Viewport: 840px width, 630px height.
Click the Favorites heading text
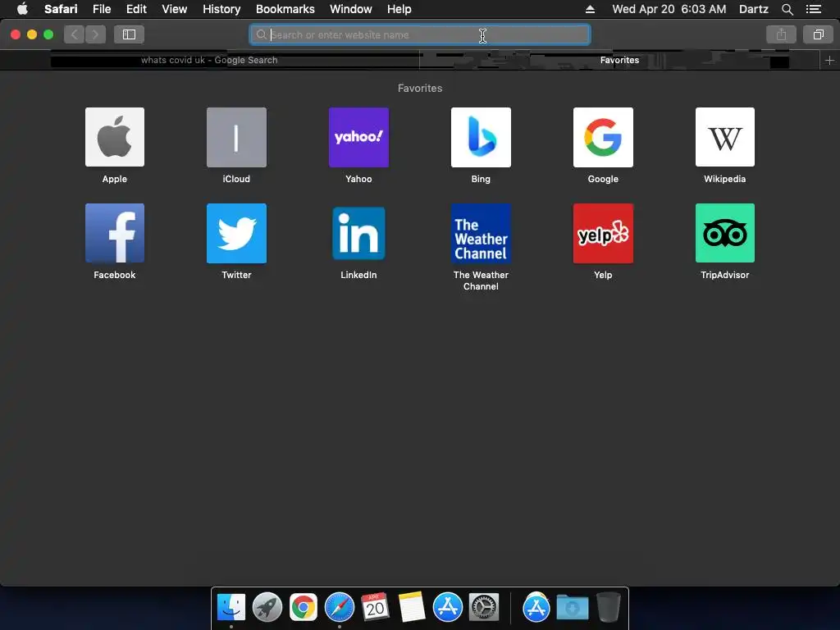coord(420,89)
